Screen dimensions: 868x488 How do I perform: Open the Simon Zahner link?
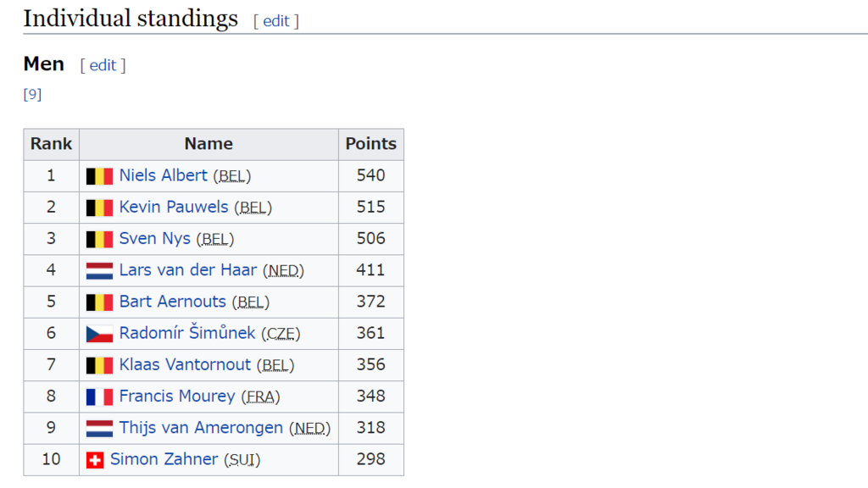(x=164, y=459)
